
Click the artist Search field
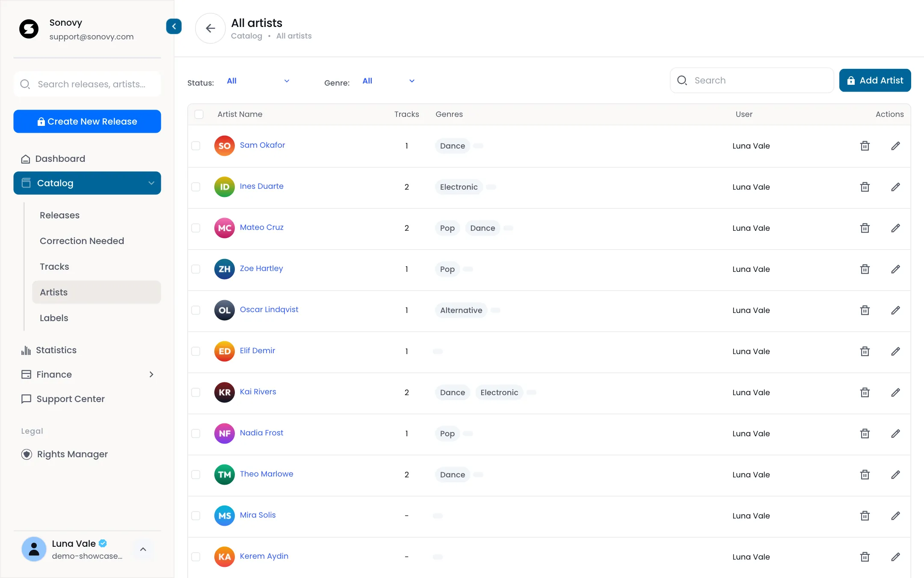click(x=752, y=80)
